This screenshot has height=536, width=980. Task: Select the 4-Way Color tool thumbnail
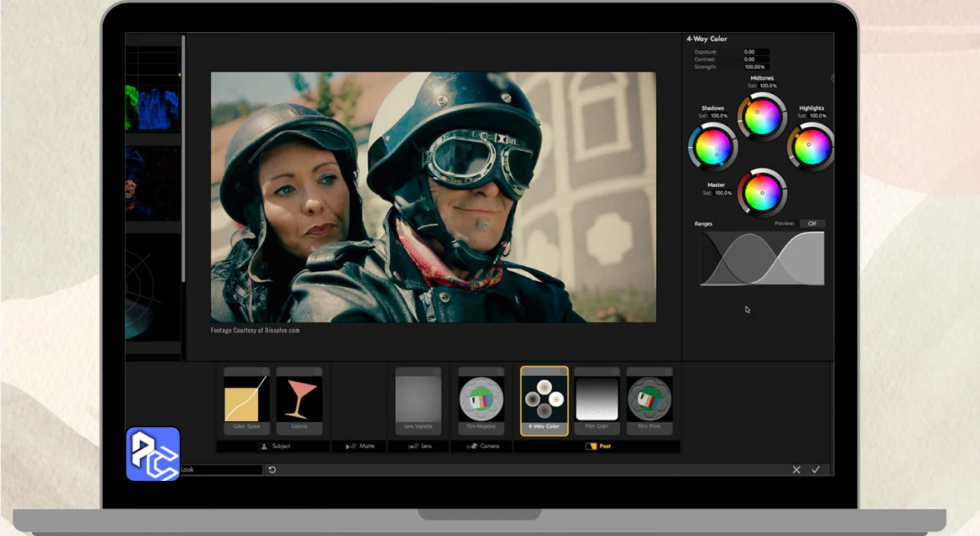click(544, 398)
